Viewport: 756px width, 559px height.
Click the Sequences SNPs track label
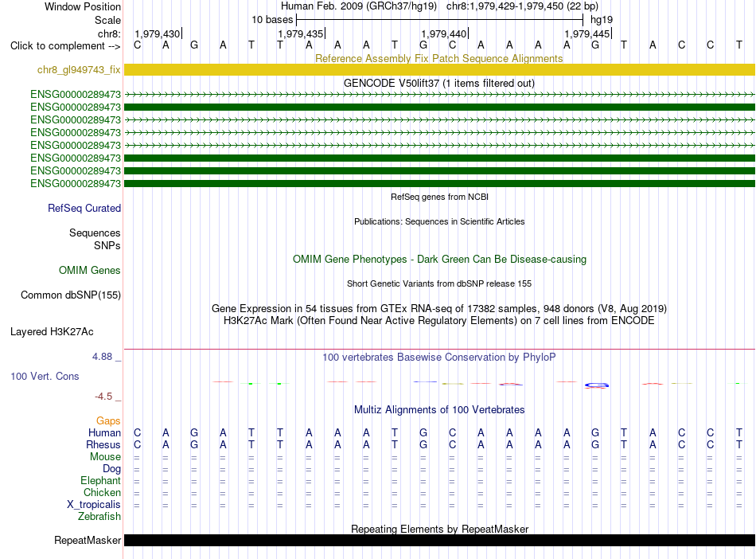point(95,239)
